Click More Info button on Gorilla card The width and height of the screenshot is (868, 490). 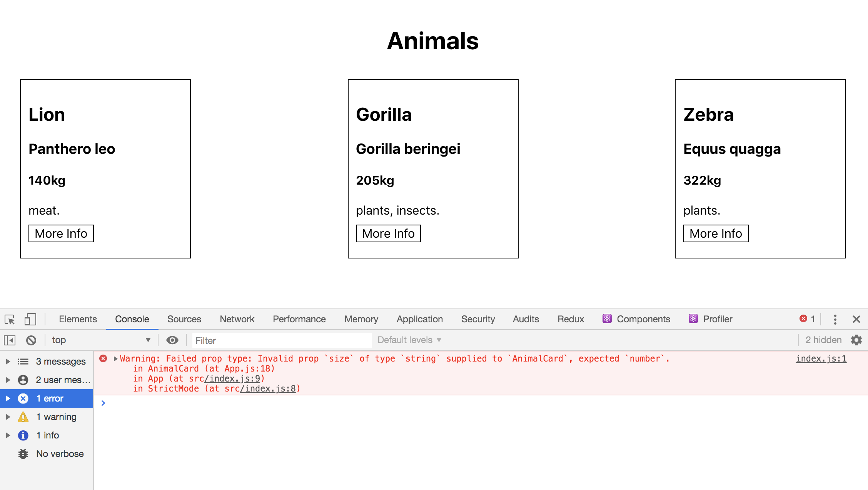387,232
